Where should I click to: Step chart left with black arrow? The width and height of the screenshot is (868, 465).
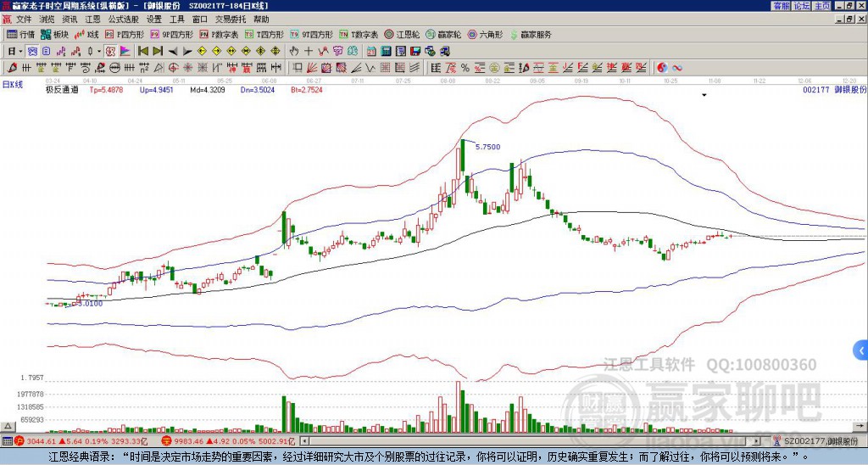[173, 52]
